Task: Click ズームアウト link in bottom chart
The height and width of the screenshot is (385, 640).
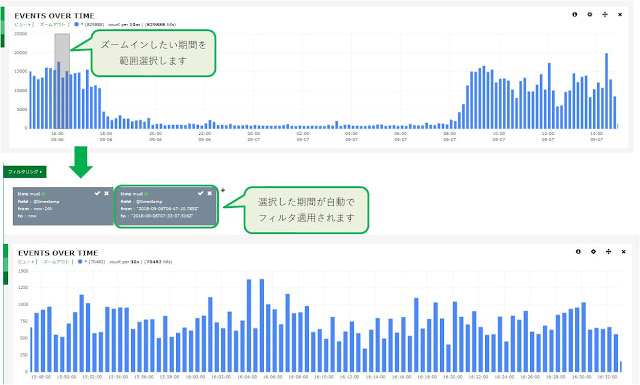Action: [x=56, y=262]
